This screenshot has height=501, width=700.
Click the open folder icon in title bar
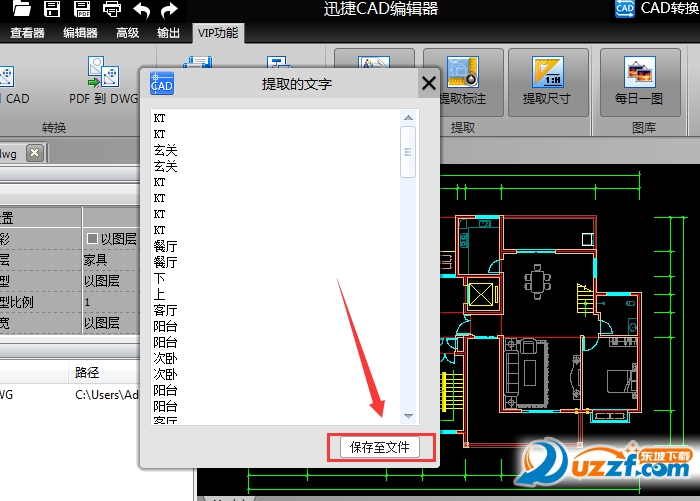21,8
